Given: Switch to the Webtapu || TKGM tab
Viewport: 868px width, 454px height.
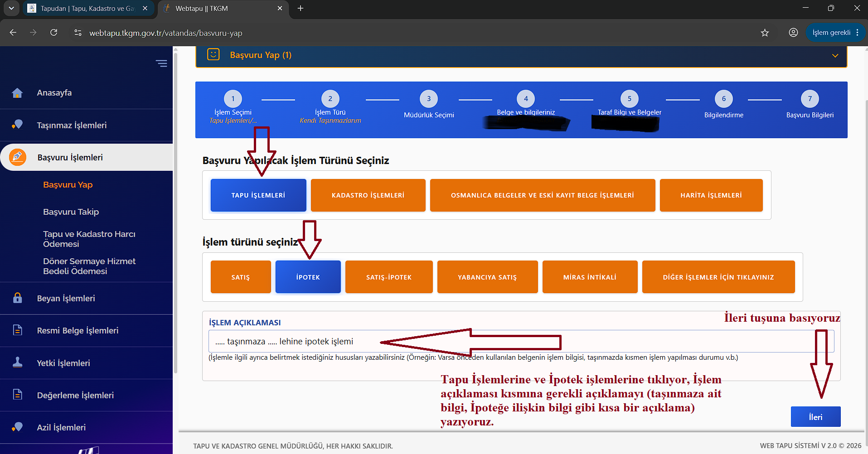Looking at the screenshot, I should [x=223, y=8].
